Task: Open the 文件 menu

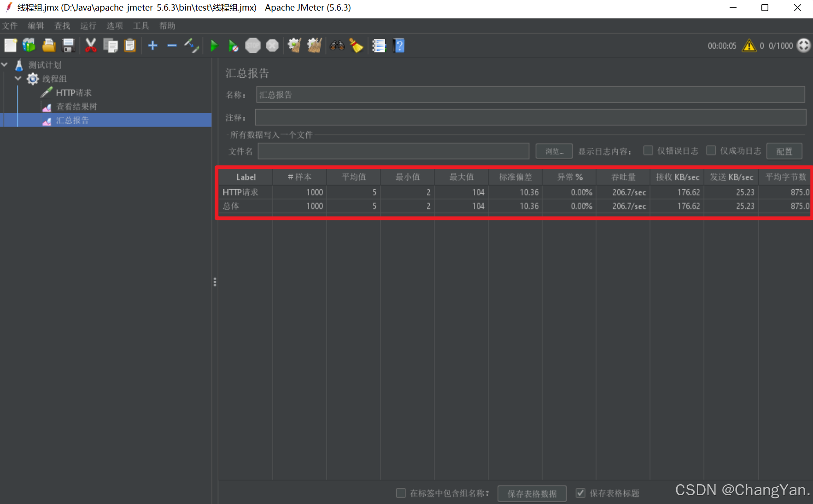Action: (10, 25)
